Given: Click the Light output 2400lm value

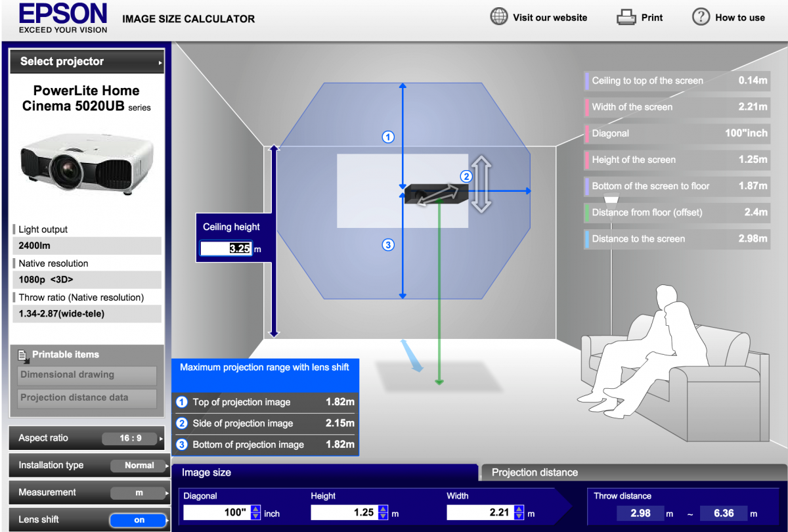Looking at the screenshot, I should click(87, 246).
